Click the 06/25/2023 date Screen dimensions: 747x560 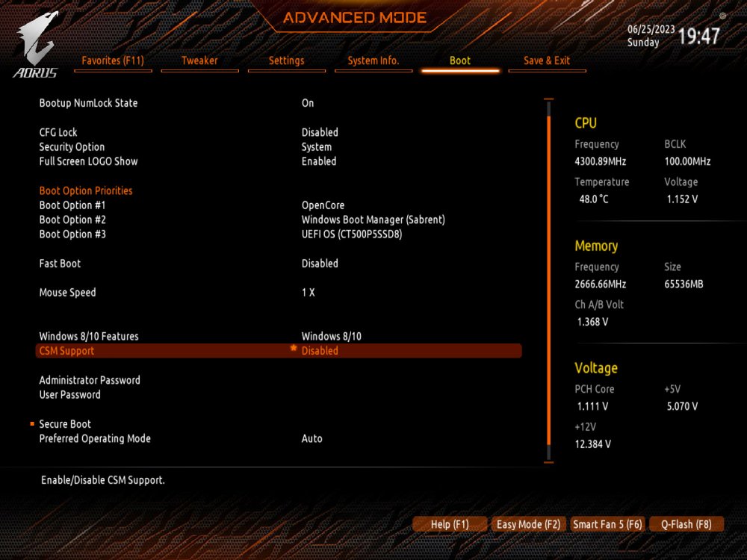[651, 30]
